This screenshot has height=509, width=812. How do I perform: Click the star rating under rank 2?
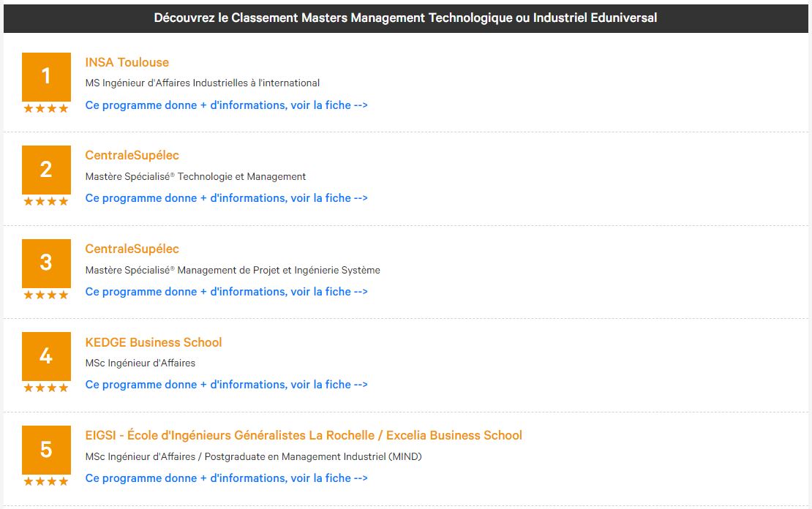point(46,201)
